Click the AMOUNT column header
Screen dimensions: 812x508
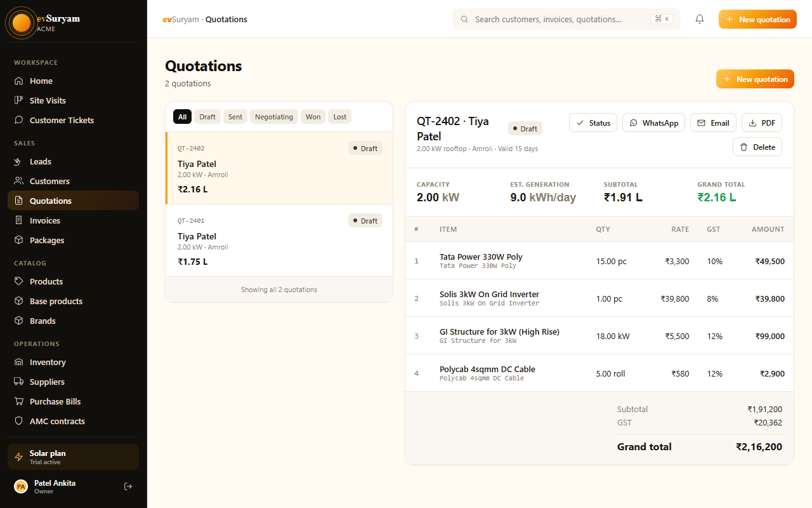768,229
